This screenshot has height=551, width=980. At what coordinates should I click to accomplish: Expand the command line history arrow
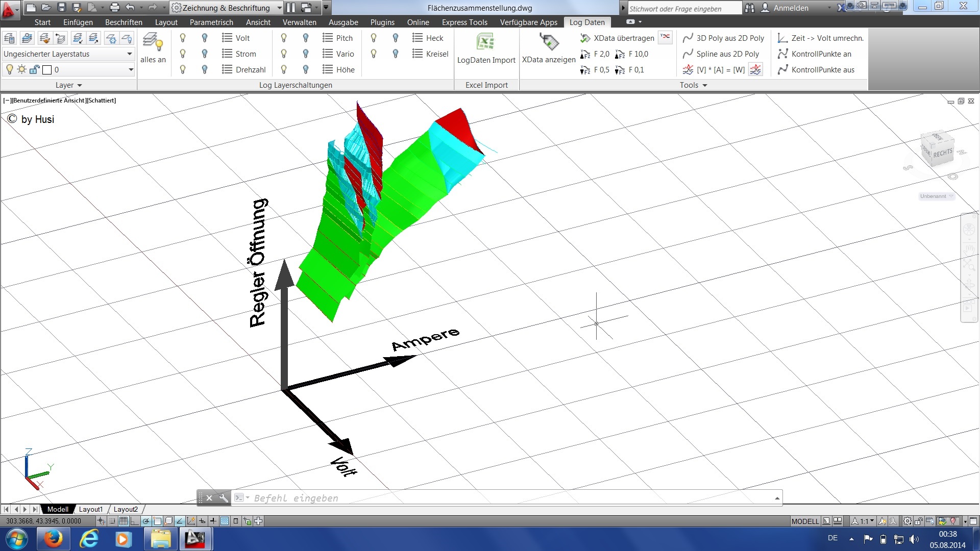point(777,498)
